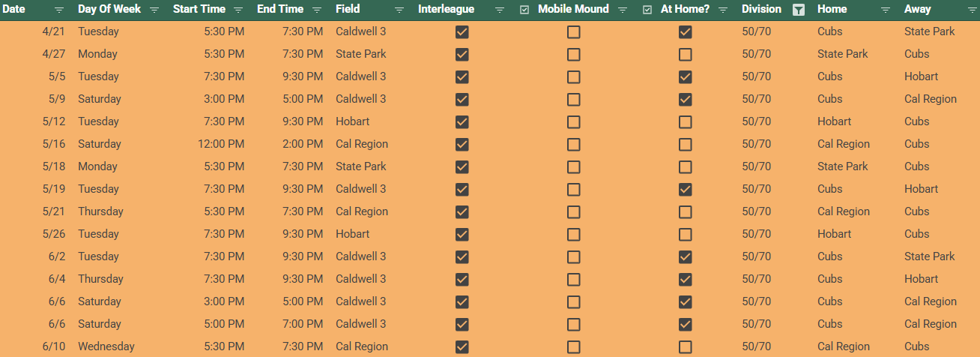Expand the At Home? filter dropdown
The width and height of the screenshot is (980, 357).
point(723,10)
